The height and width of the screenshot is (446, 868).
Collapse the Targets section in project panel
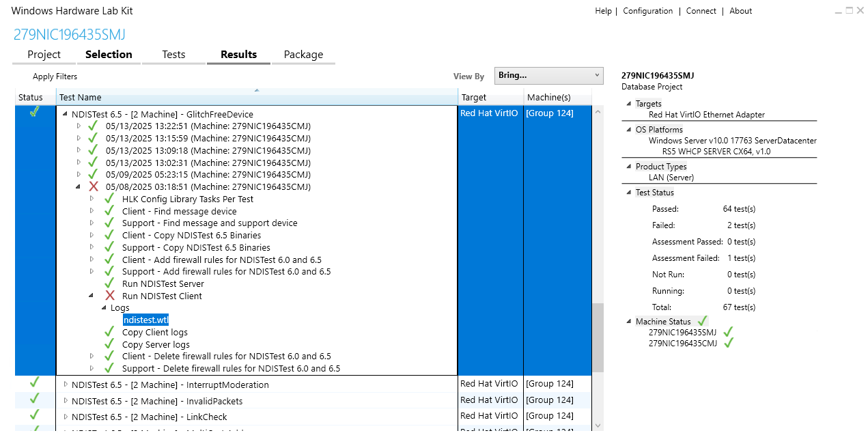pyautogui.click(x=629, y=104)
